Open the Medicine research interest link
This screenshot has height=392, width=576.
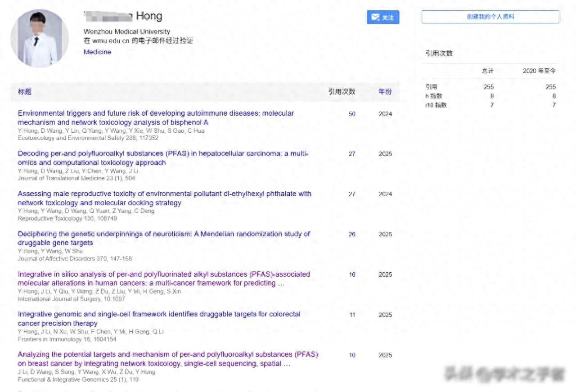(x=97, y=52)
